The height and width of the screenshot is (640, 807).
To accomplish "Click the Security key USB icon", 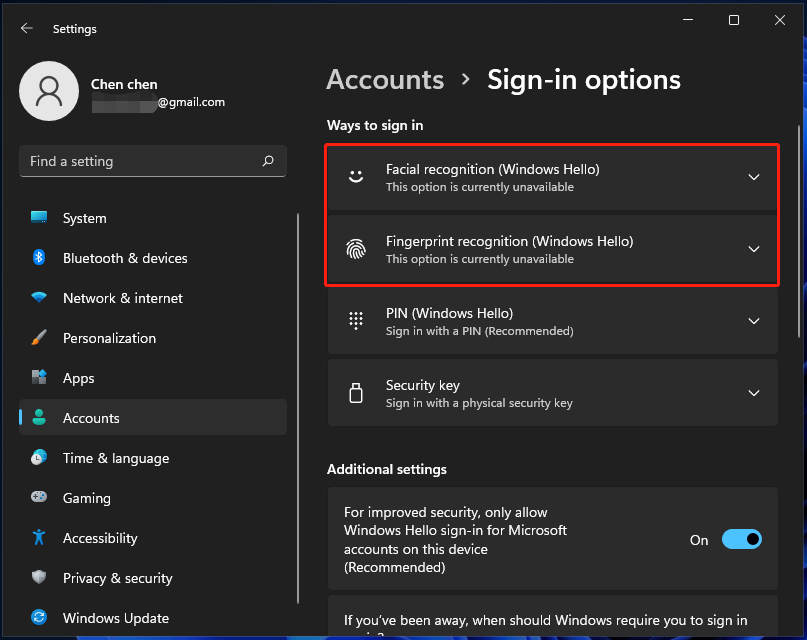I will (x=356, y=393).
